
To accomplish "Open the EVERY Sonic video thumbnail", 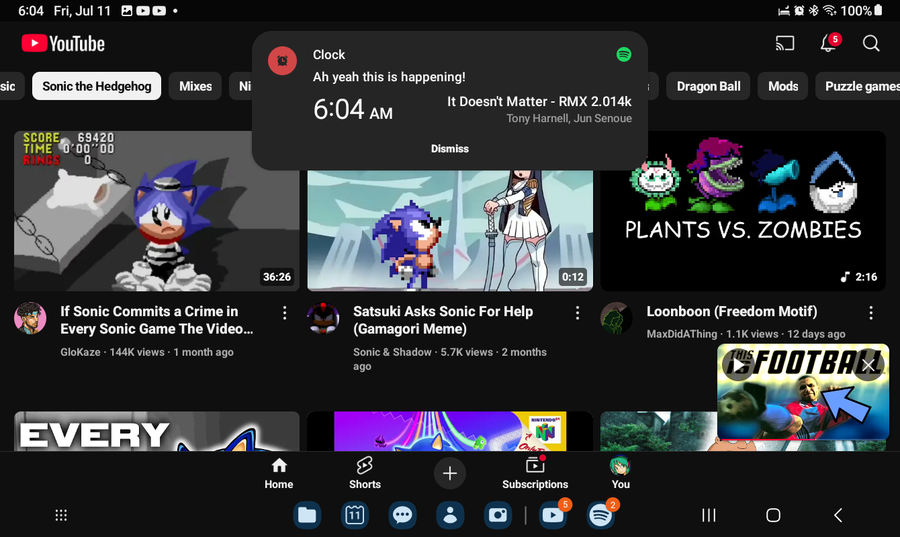I will [x=157, y=431].
